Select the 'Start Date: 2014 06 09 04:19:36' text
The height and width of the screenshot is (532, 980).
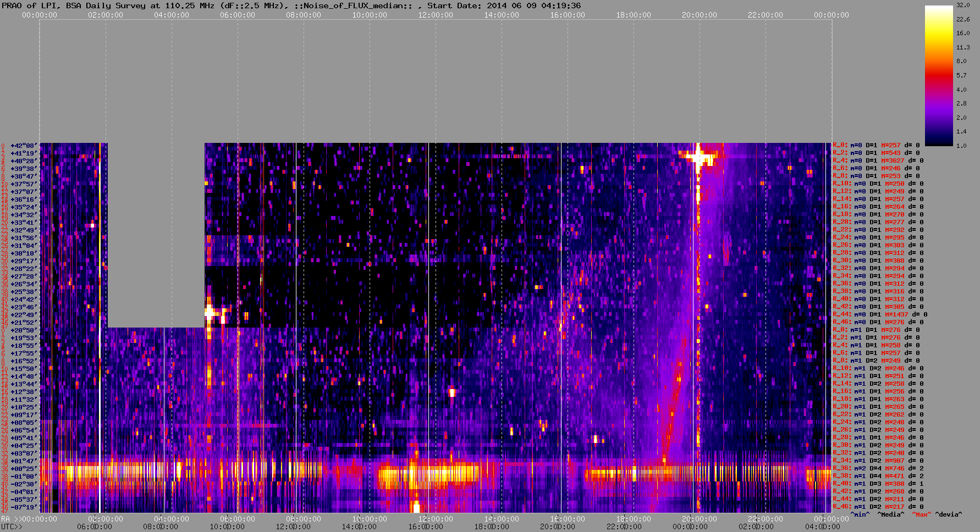pyautogui.click(x=504, y=5)
